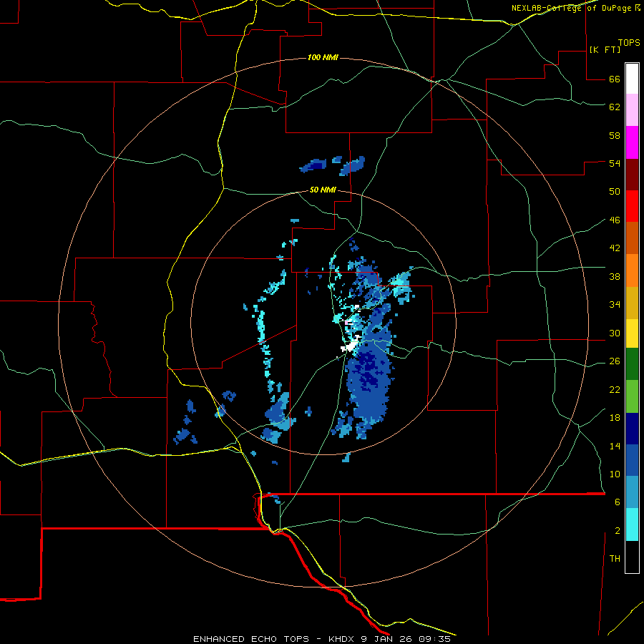
Task: Click the legend value "2"
Action: pos(618,531)
